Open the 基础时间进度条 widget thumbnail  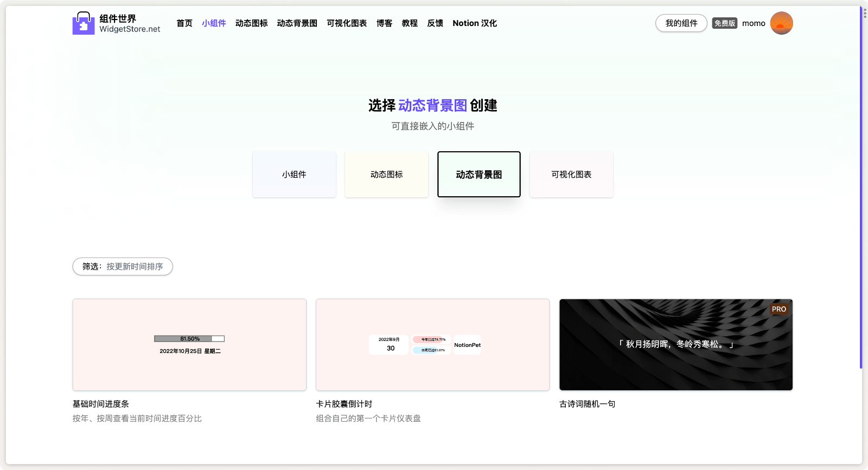click(x=189, y=345)
